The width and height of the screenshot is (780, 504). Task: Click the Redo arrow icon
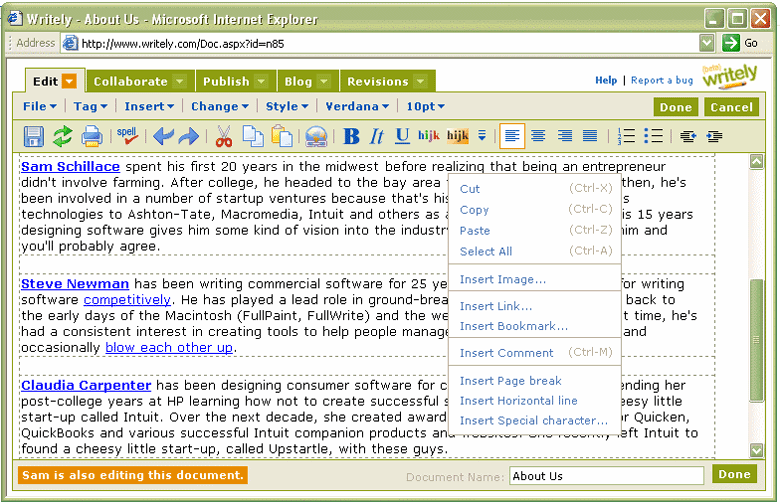point(189,136)
